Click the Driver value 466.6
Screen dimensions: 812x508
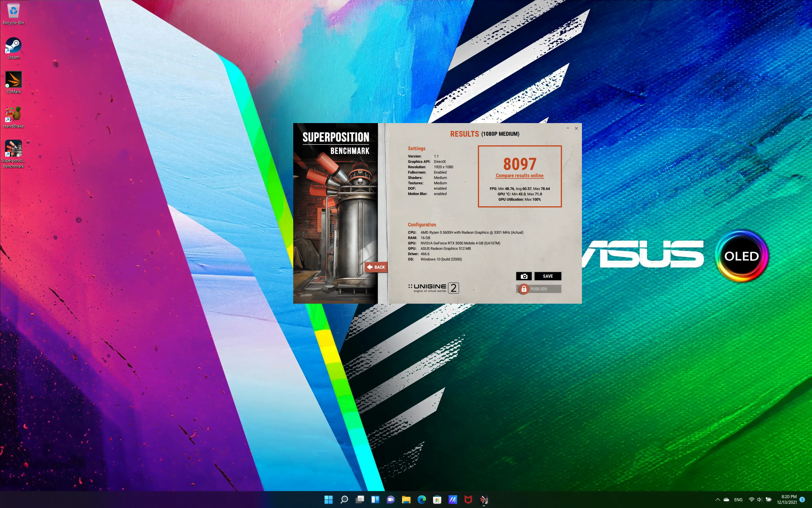tap(425, 254)
